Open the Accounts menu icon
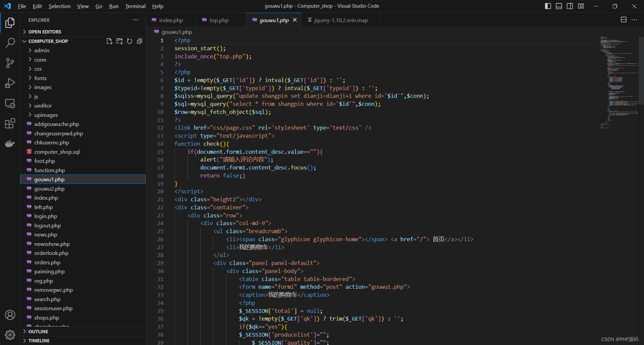Viewport: 644px width, 345px height. (10, 315)
